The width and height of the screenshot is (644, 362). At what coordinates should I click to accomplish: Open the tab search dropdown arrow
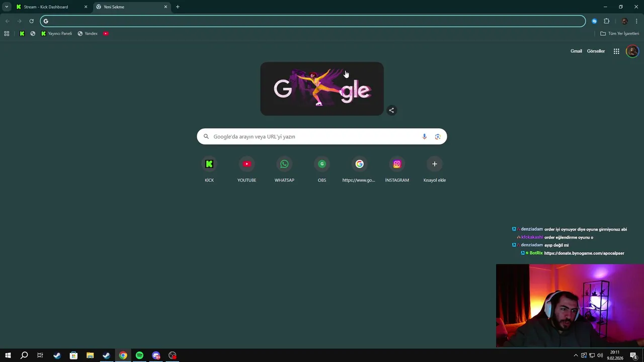click(x=7, y=7)
